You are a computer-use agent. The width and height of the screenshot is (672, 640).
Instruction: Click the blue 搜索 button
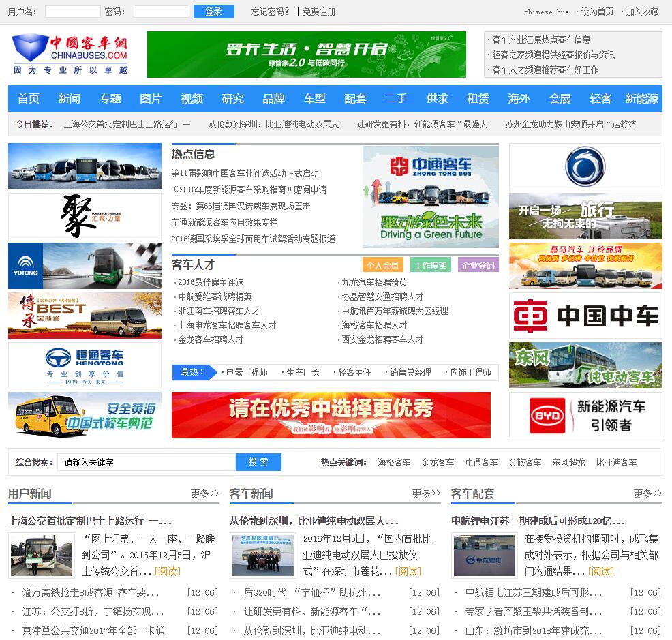[258, 462]
